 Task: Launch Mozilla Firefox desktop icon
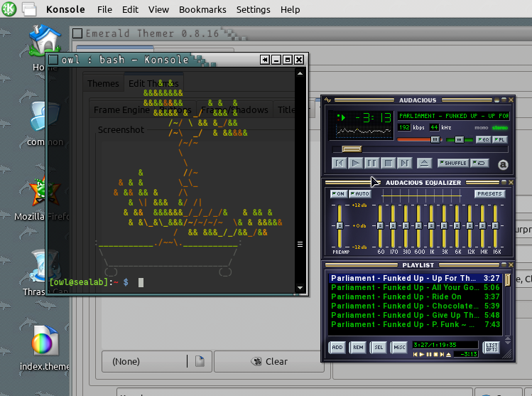pos(45,192)
